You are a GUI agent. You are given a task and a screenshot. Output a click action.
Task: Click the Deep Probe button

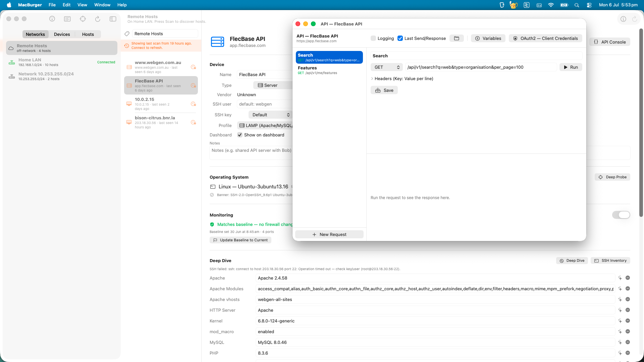tap(612, 177)
